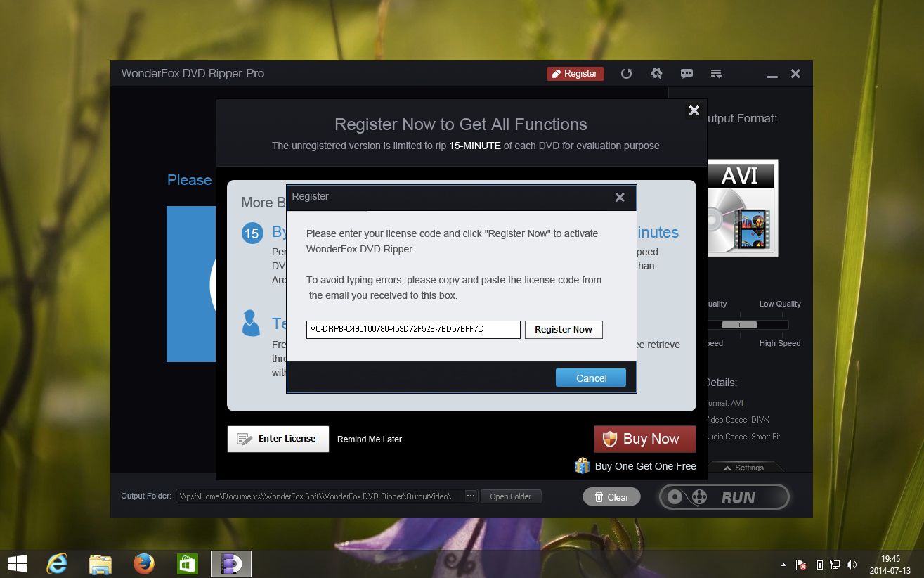The width and height of the screenshot is (924, 578).
Task: Click the Open Folder button
Action: click(x=511, y=496)
